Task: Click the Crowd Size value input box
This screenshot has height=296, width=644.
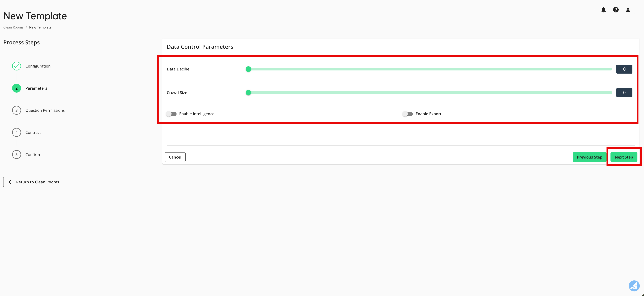Action: click(624, 92)
